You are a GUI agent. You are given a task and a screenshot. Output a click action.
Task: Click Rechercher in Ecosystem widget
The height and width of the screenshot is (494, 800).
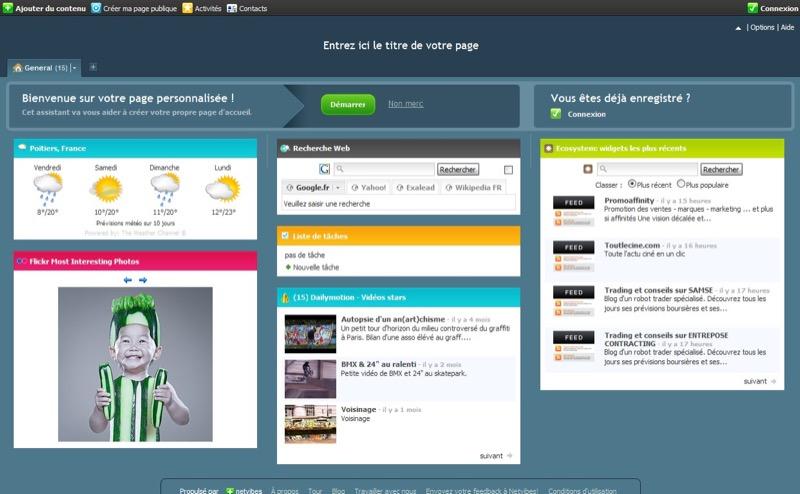[x=721, y=169]
